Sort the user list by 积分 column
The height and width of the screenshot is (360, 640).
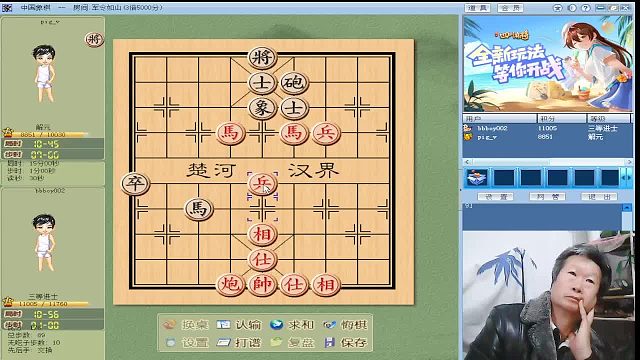click(562, 118)
